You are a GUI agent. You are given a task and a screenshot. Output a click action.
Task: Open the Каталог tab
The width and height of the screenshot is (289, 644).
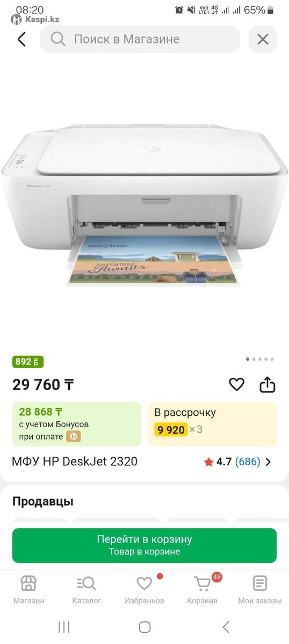(x=86, y=590)
